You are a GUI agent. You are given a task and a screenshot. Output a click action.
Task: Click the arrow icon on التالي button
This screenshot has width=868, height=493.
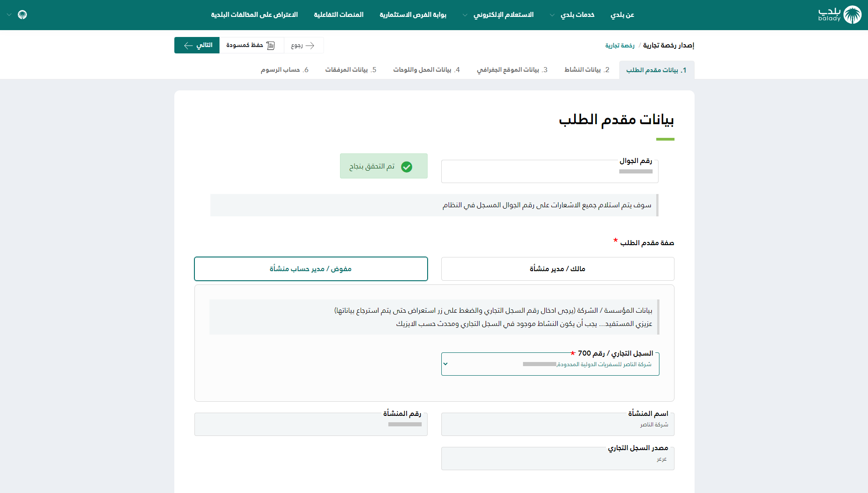pos(188,45)
